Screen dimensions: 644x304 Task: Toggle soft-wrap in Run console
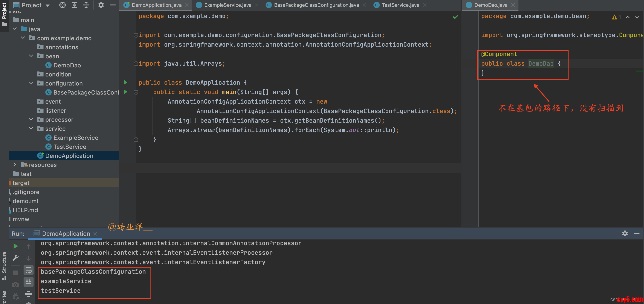[x=29, y=270]
